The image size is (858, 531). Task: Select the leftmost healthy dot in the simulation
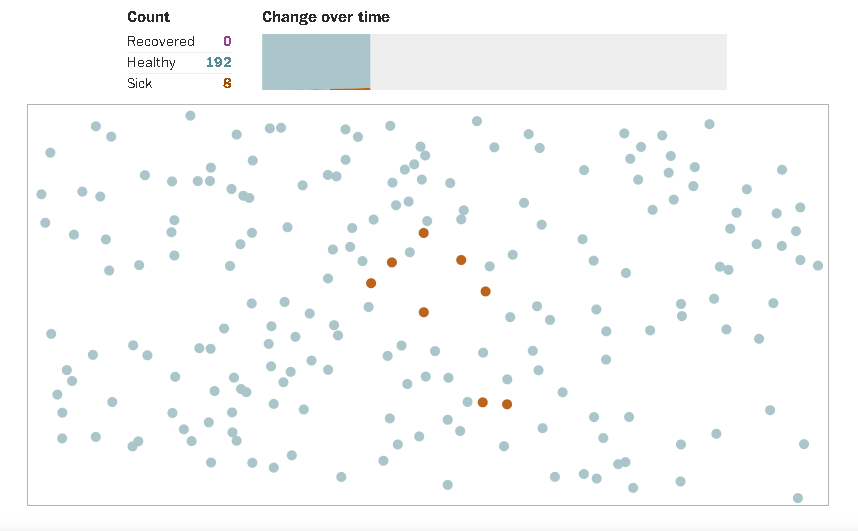41,194
